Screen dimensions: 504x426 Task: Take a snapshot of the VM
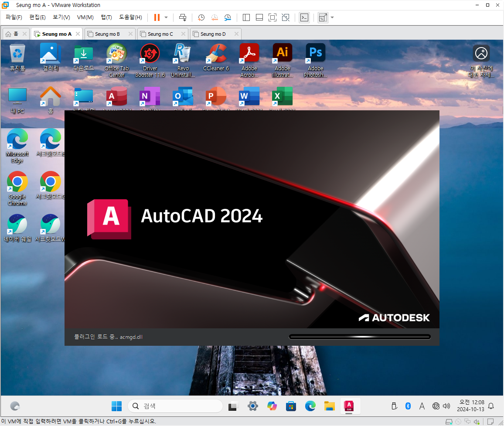click(201, 17)
